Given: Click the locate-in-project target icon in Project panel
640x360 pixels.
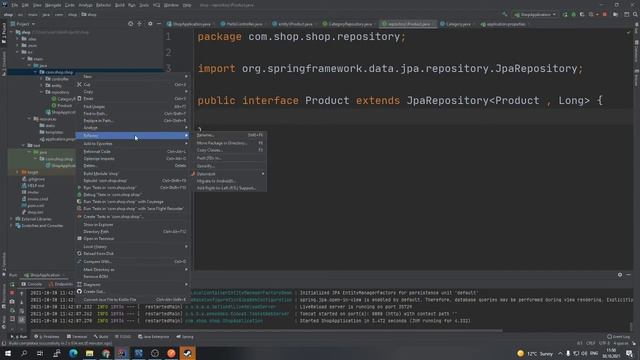Looking at the screenshot, I should pos(130,24).
